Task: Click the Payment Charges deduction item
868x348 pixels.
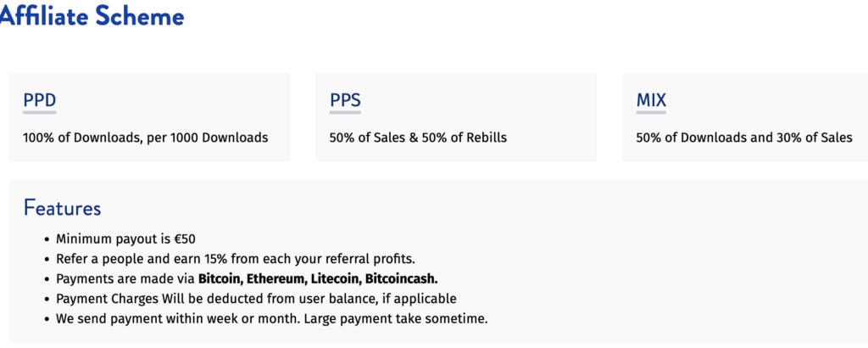Action: 256,299
